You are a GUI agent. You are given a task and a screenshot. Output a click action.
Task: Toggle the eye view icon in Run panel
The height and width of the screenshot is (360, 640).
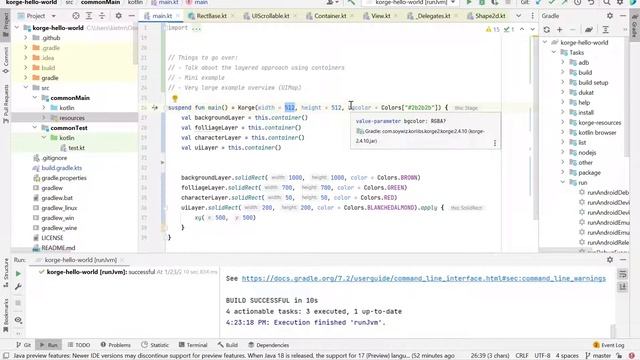pos(18,320)
